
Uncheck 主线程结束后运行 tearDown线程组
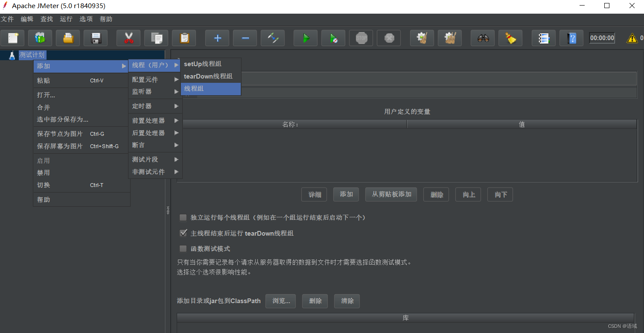(x=183, y=233)
